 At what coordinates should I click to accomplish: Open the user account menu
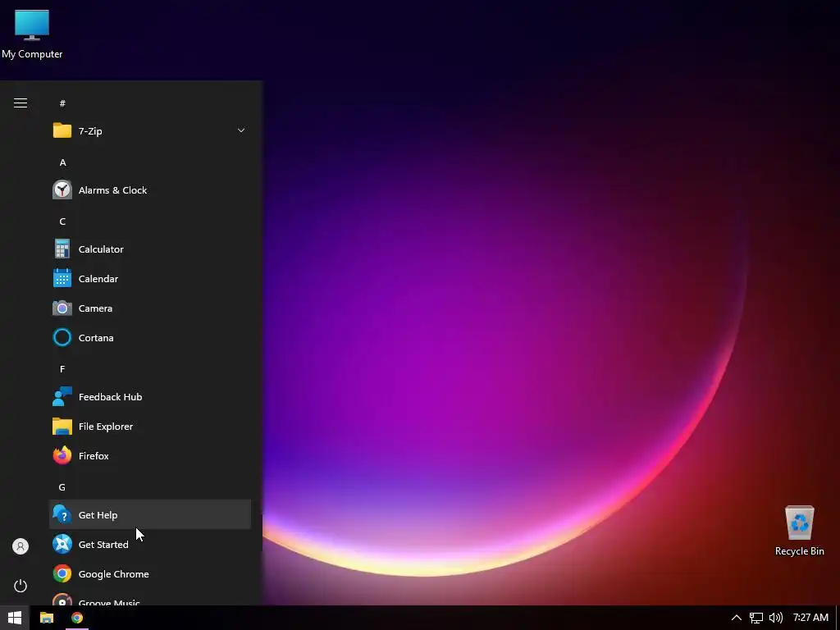tap(21, 546)
